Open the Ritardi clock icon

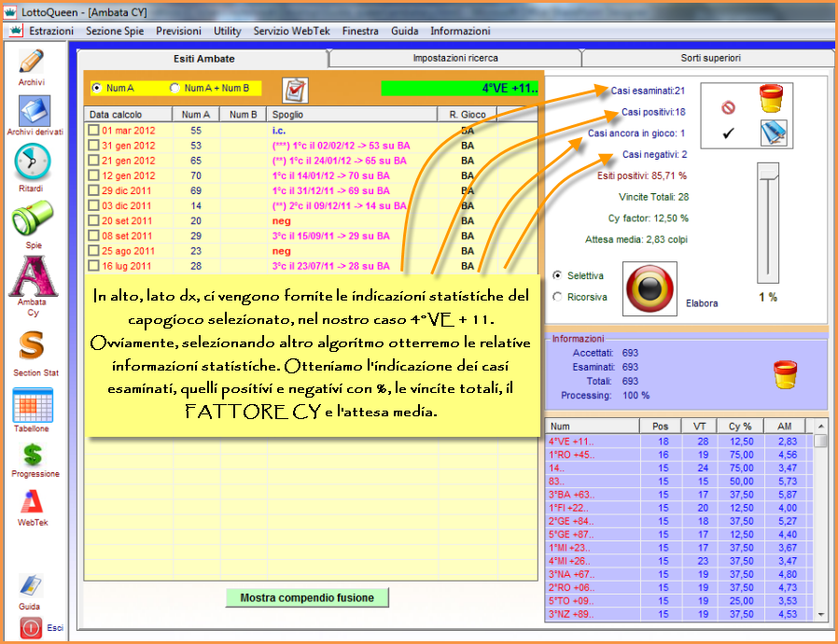click(x=32, y=161)
